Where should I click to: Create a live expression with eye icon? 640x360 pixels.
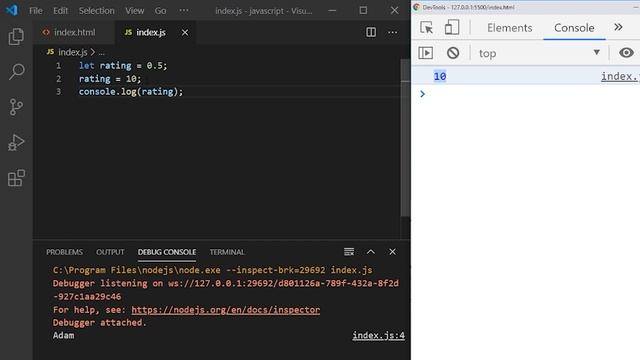(x=627, y=53)
